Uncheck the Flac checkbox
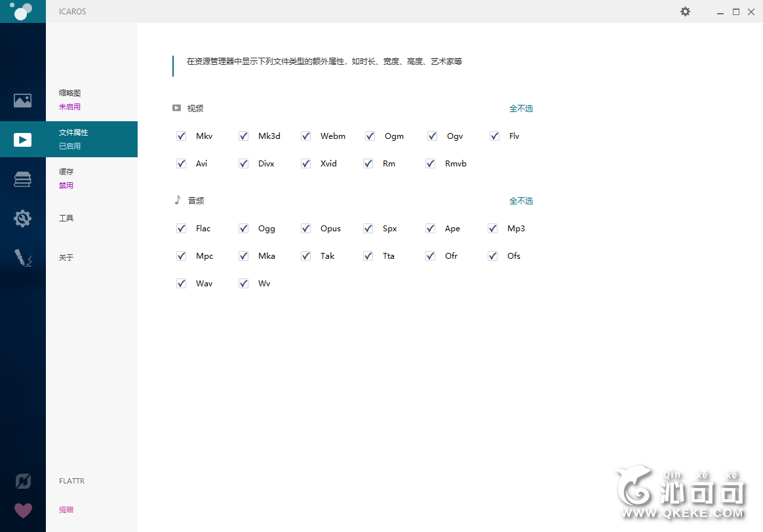763x532 pixels. (x=182, y=229)
